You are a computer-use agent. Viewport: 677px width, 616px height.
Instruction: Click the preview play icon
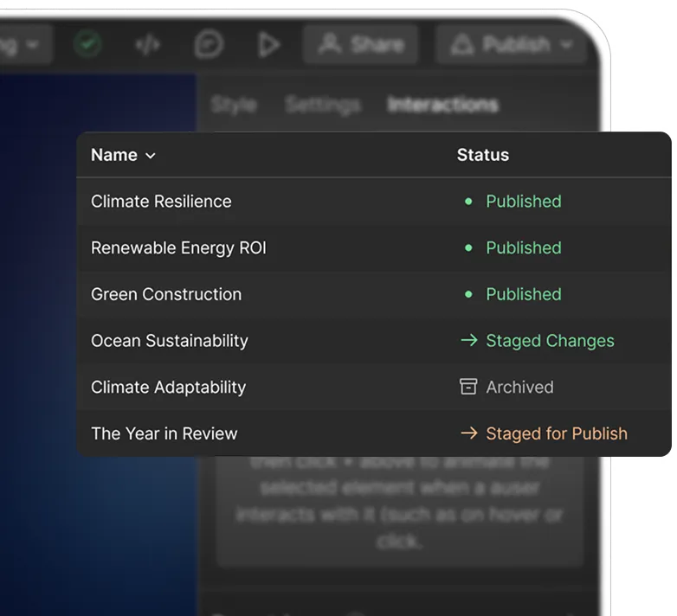pos(268,44)
